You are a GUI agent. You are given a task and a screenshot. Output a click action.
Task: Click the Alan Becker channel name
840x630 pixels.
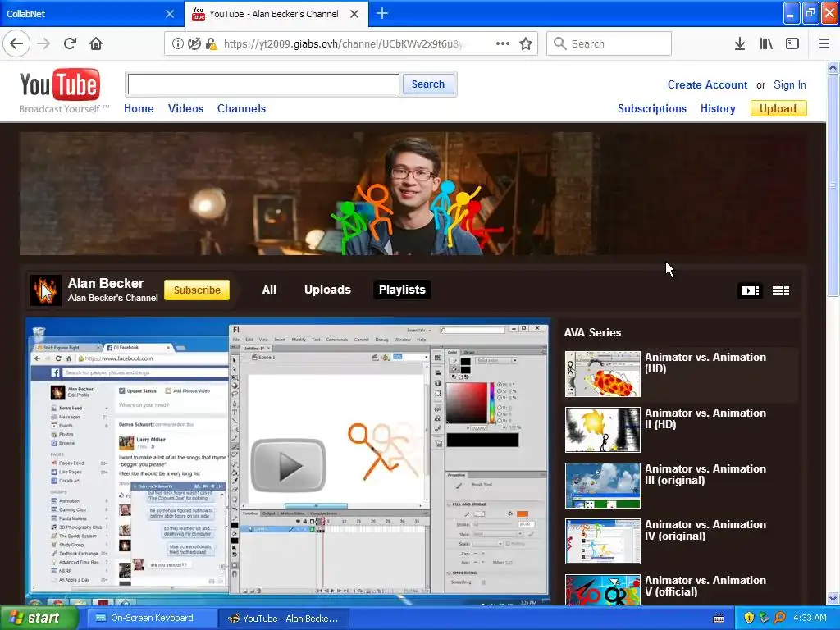(x=106, y=283)
